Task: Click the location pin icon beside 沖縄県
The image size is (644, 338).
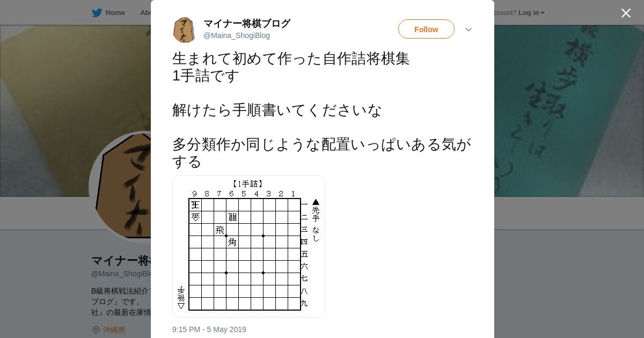Action: [x=96, y=330]
